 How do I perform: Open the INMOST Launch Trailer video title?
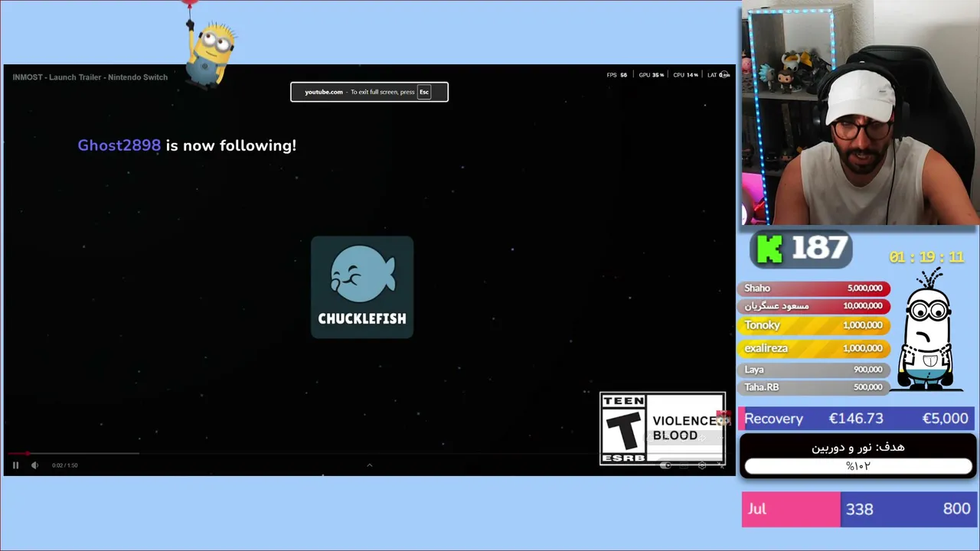(x=90, y=77)
